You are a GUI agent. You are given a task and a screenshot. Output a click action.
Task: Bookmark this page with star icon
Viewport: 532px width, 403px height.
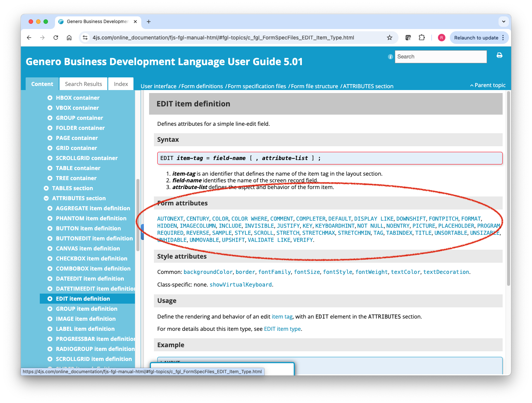tap(390, 38)
